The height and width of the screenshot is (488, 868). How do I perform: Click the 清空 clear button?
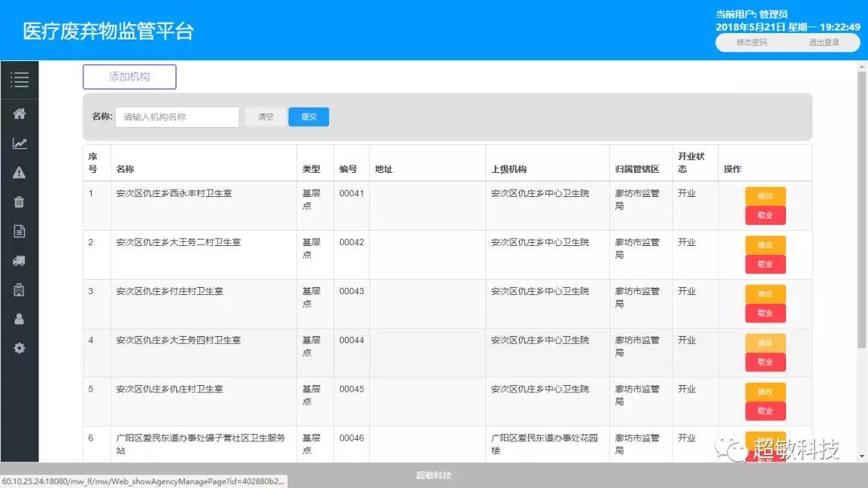coord(266,117)
